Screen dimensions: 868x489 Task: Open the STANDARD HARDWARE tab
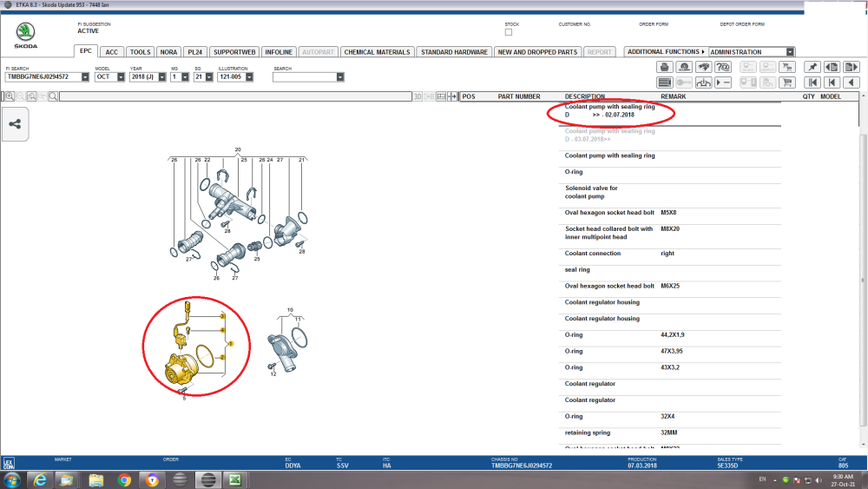454,52
